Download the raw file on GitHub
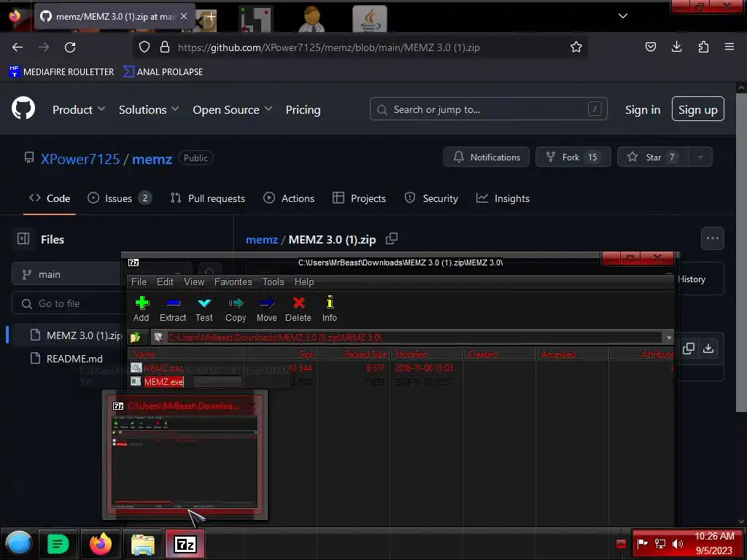Screen dimensions: 747x560 [x=708, y=348]
